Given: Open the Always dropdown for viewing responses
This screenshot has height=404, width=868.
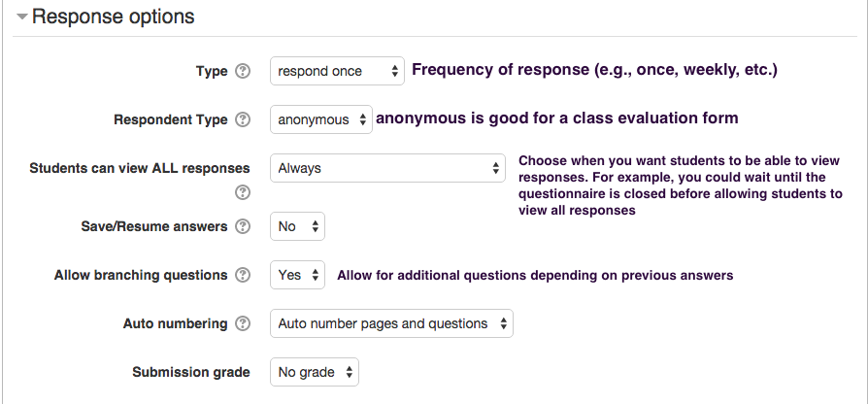Looking at the screenshot, I should click(x=387, y=168).
